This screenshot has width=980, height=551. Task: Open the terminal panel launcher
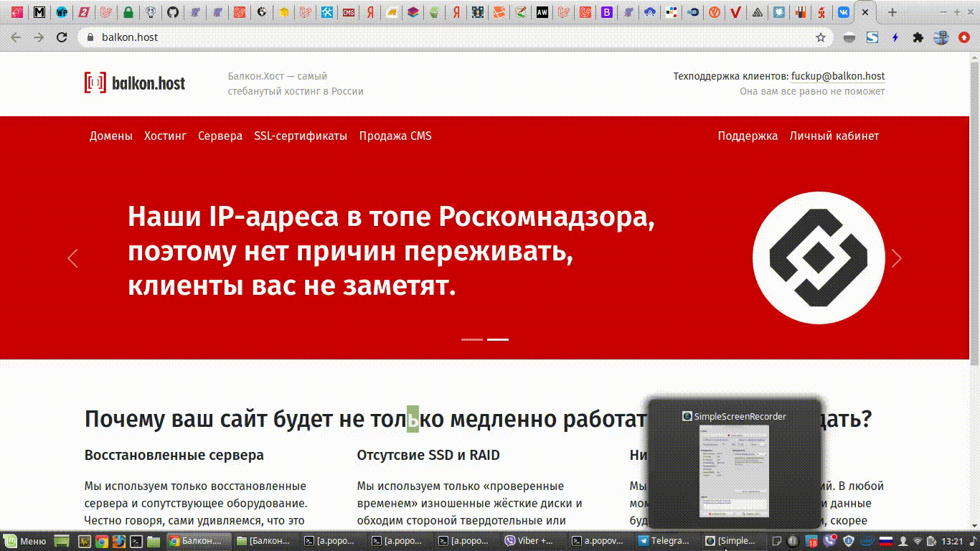tap(136, 541)
